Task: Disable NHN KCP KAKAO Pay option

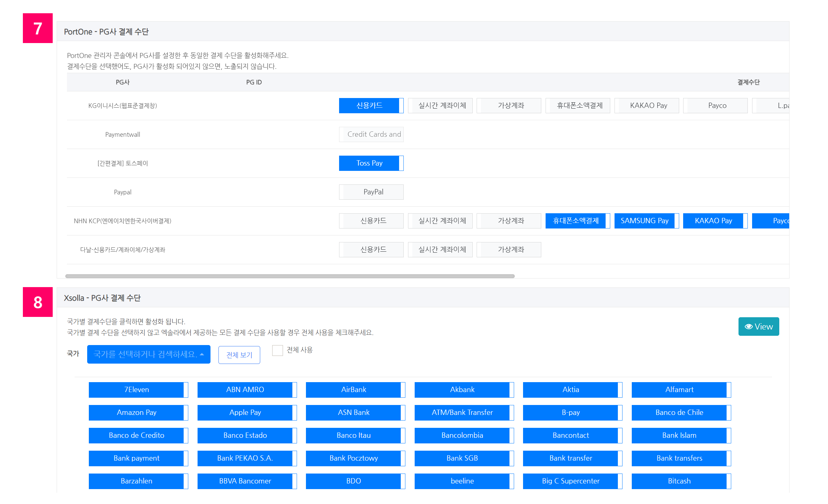Action: tap(715, 221)
